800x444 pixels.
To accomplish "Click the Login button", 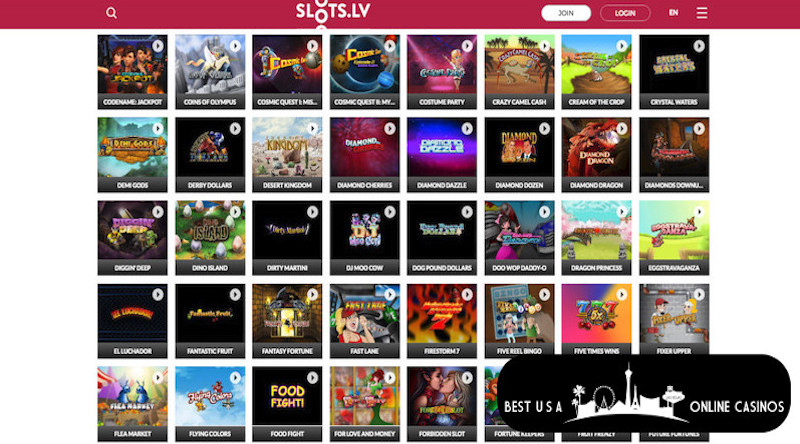I will tap(625, 13).
